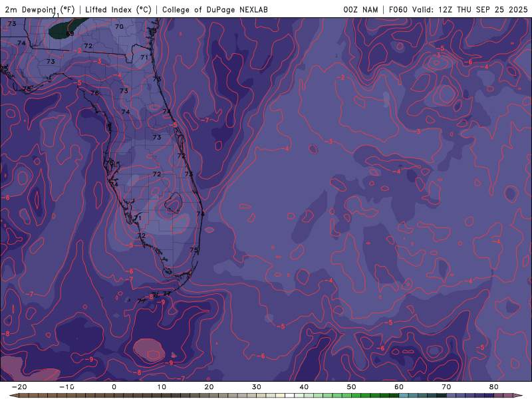532x399 pixels.
Task: Click the 76 dewpoint label on the map
Action: [x=94, y=93]
